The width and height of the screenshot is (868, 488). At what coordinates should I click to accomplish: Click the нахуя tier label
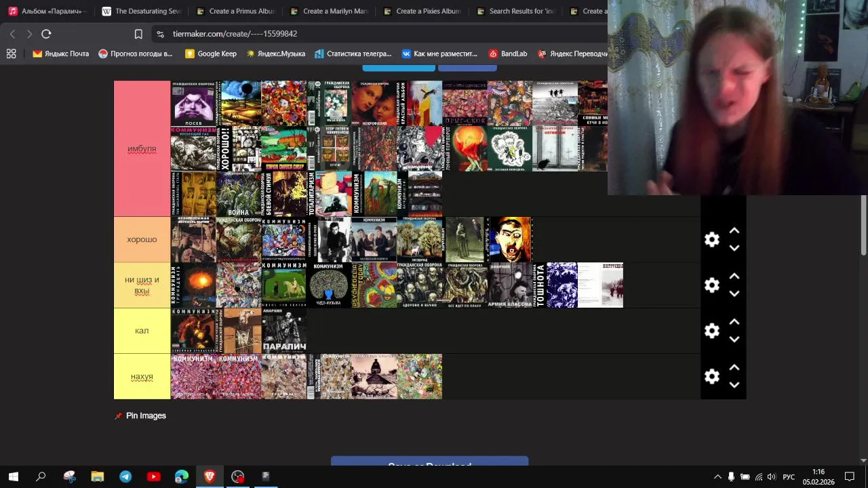click(x=142, y=376)
